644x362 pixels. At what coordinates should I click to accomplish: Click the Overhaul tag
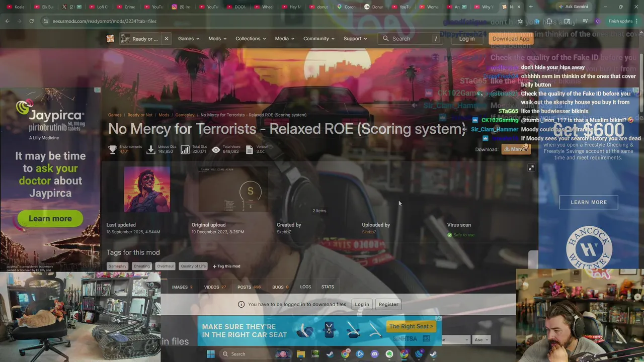[165, 266]
